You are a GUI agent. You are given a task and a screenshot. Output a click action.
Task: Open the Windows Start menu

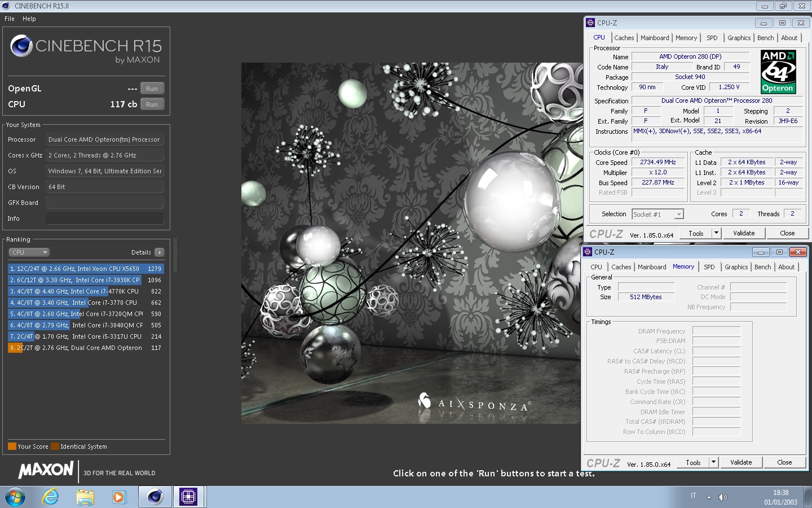tap(15, 497)
